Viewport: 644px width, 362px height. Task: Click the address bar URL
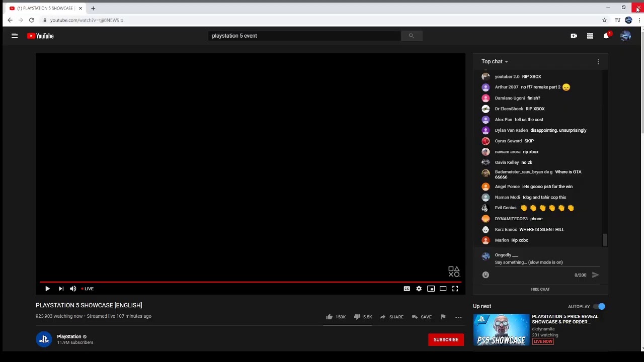(x=87, y=20)
